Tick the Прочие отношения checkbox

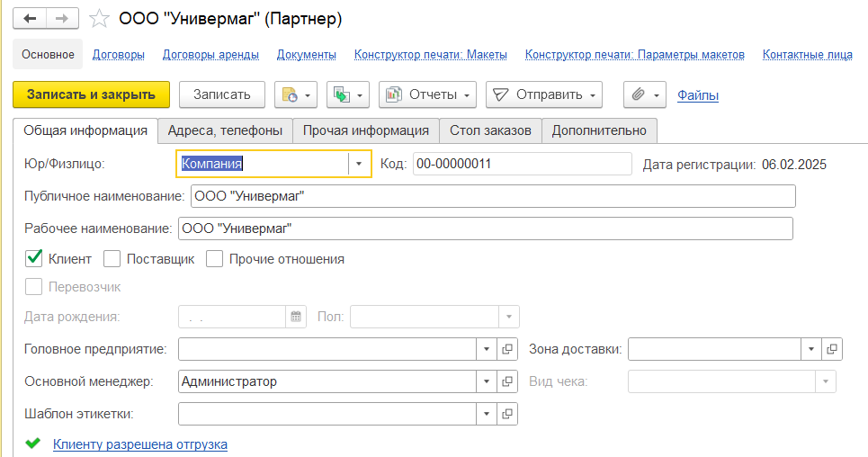tap(214, 259)
